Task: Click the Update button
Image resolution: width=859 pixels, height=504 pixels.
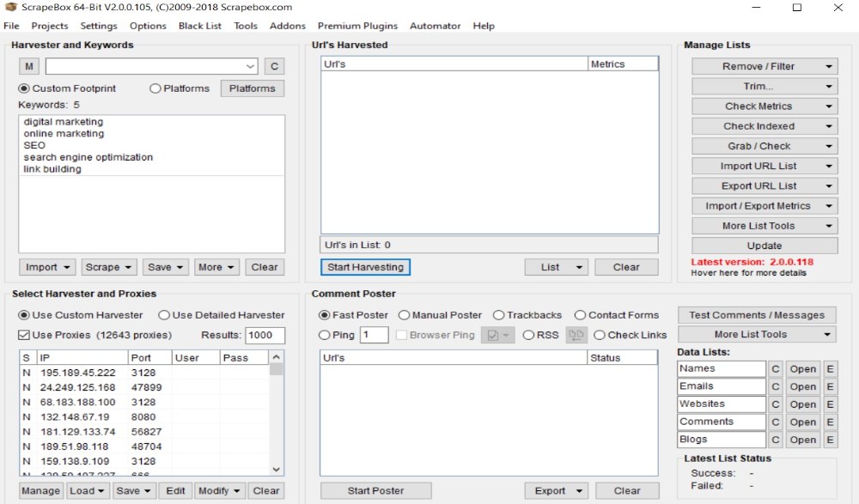Action: pyautogui.click(x=765, y=246)
